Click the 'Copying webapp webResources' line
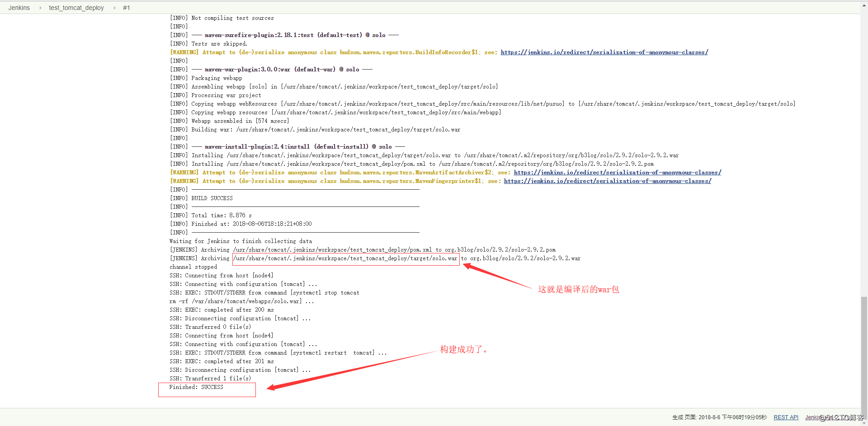The height and width of the screenshot is (426, 868). [483, 104]
